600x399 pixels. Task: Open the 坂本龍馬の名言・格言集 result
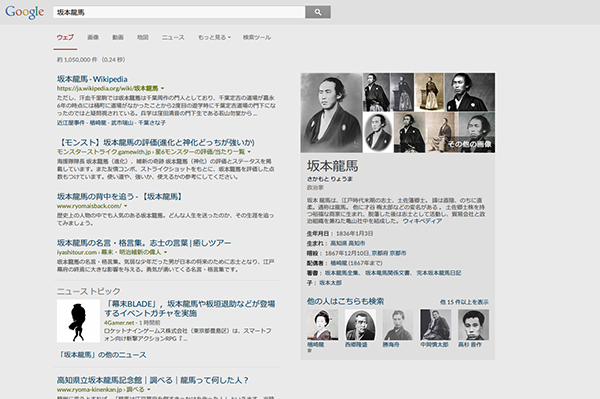point(144,243)
